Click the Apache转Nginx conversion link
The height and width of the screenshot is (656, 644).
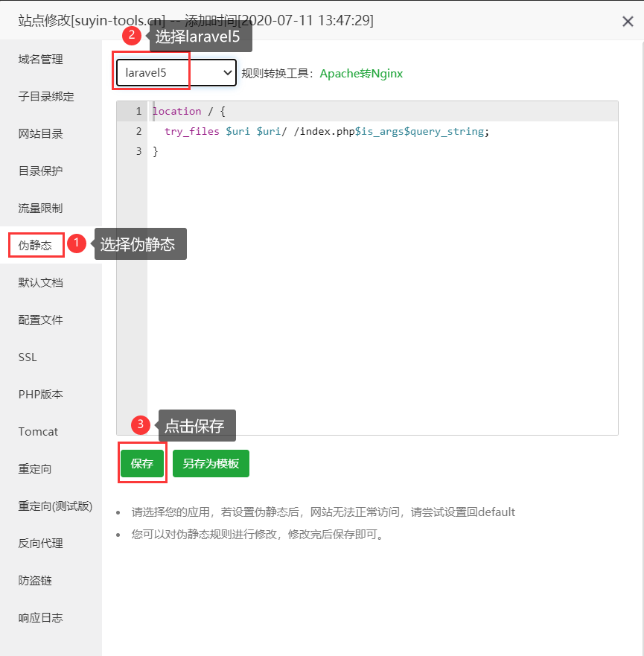pos(361,74)
